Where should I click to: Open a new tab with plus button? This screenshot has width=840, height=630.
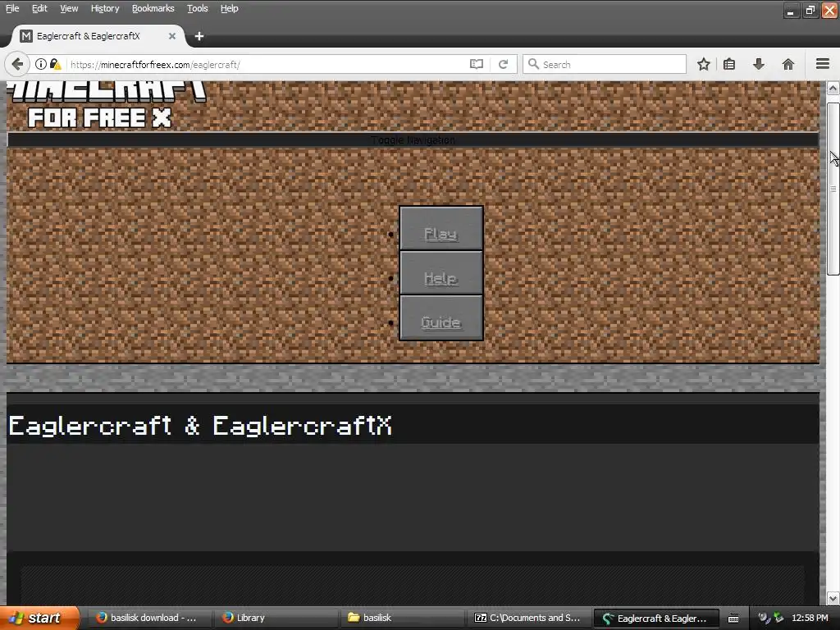click(x=199, y=36)
